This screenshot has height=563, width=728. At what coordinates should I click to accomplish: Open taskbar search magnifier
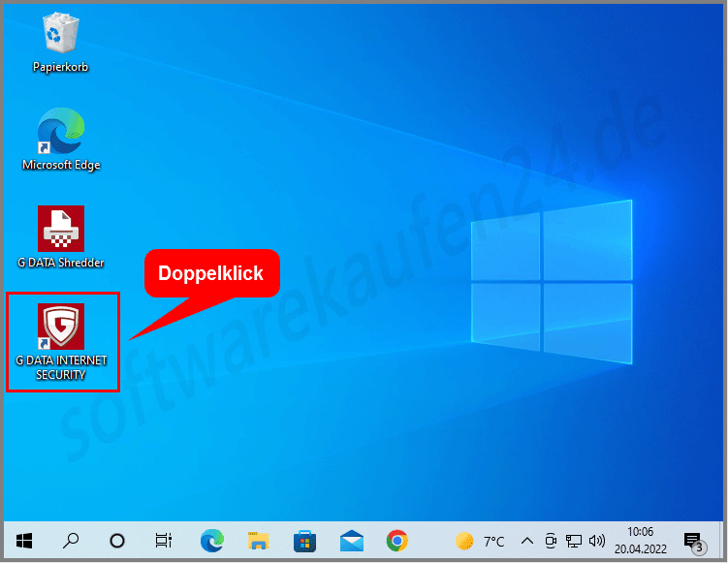[71, 541]
